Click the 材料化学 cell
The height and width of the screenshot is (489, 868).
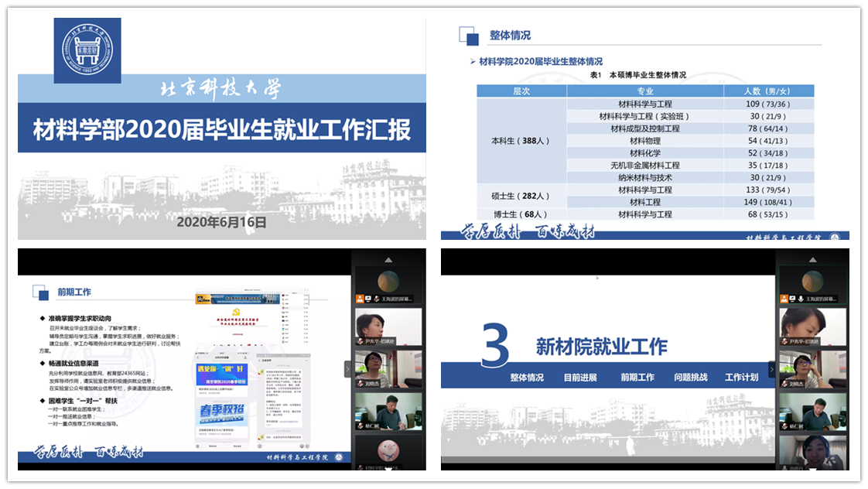[x=645, y=153]
